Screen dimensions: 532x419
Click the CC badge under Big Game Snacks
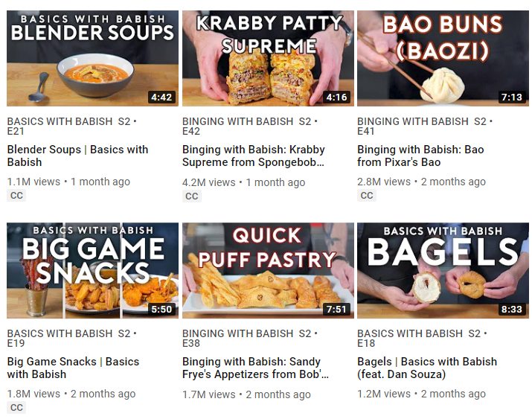[x=16, y=408]
